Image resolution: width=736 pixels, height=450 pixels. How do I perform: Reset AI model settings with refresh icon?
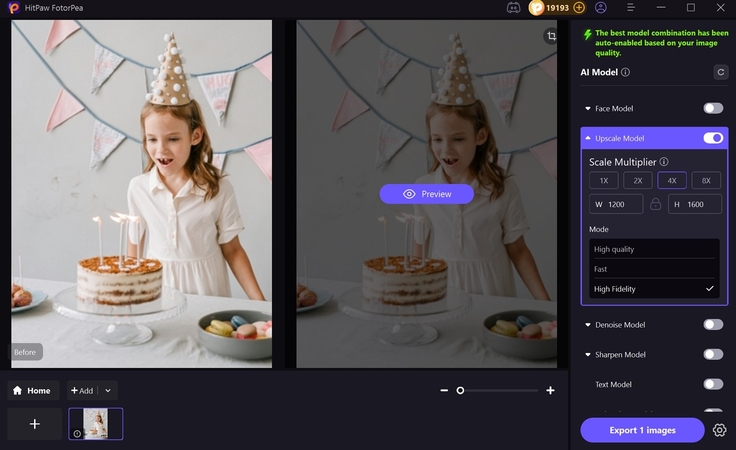(x=721, y=72)
